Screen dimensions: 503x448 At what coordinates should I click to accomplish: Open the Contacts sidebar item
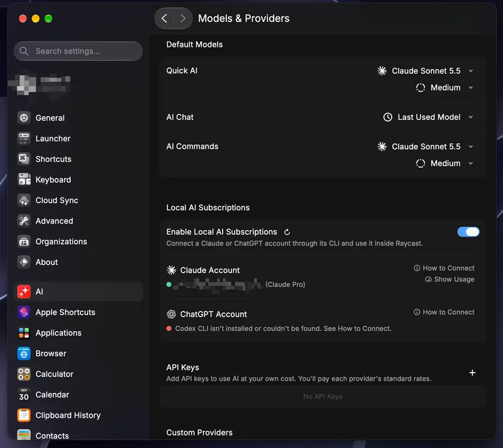(78, 435)
